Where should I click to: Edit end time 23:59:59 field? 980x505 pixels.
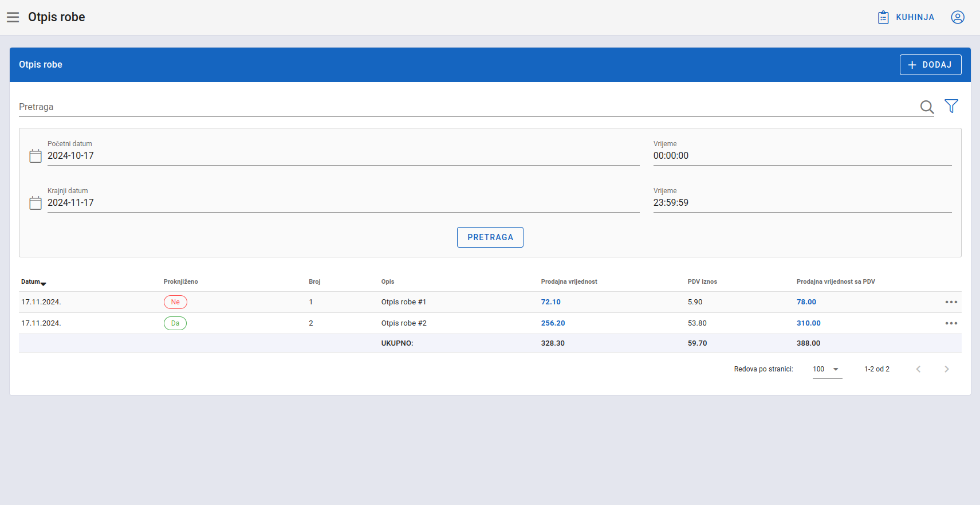802,203
